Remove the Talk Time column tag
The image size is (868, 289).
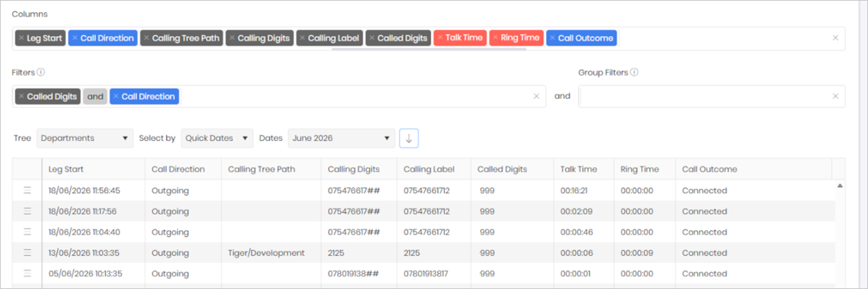click(440, 38)
